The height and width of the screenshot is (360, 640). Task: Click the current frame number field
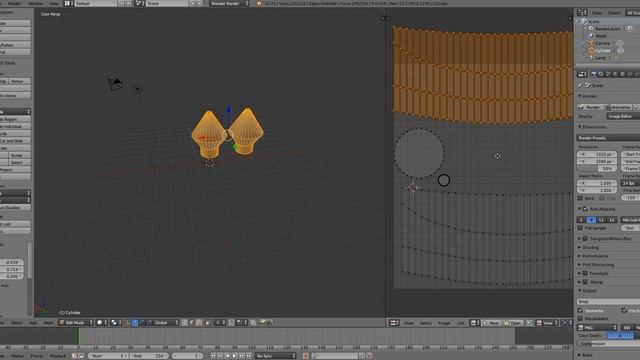(x=187, y=356)
